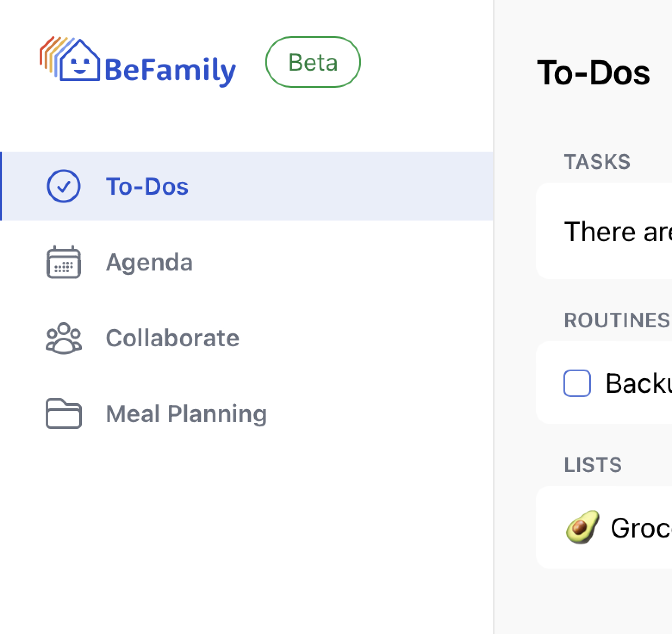Click the LISTS section heading
This screenshot has height=634, width=672.
pyautogui.click(x=593, y=465)
